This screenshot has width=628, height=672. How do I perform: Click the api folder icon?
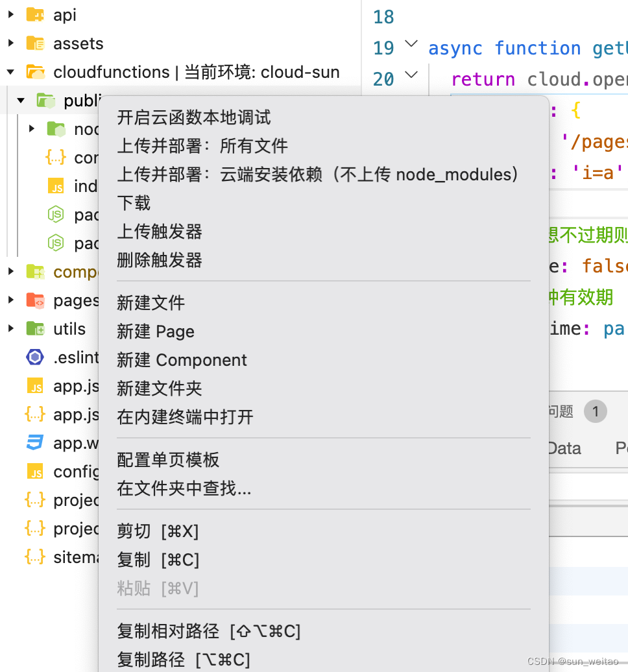35,15
